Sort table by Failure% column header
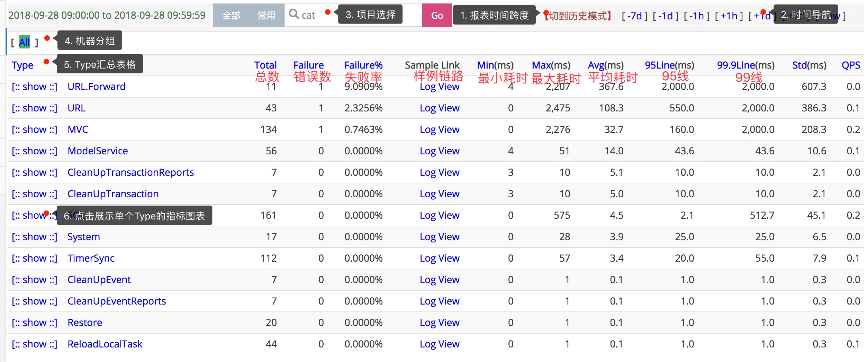 [x=363, y=65]
